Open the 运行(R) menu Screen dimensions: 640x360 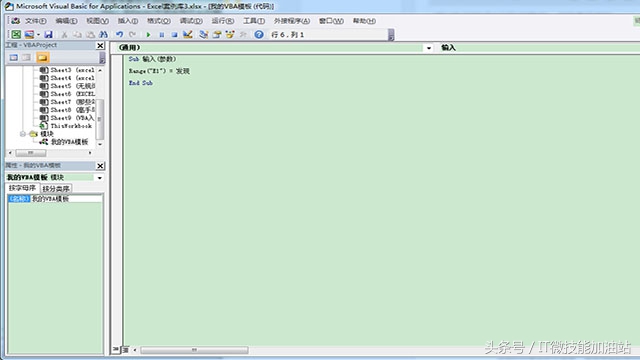point(222,21)
